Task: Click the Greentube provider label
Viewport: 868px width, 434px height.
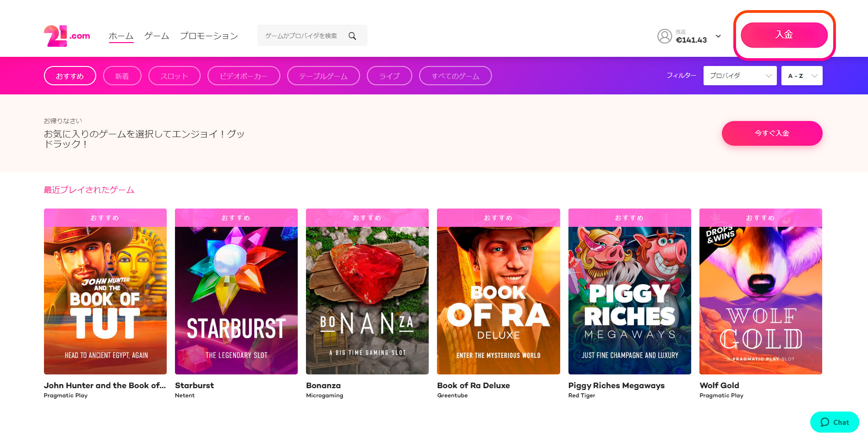Action: (x=452, y=396)
